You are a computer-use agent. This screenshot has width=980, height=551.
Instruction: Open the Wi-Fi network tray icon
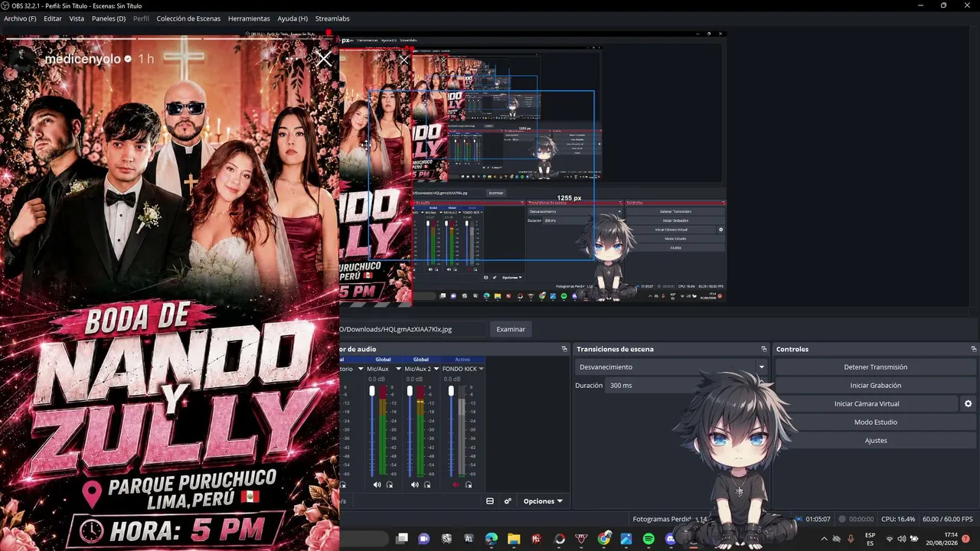tap(890, 540)
